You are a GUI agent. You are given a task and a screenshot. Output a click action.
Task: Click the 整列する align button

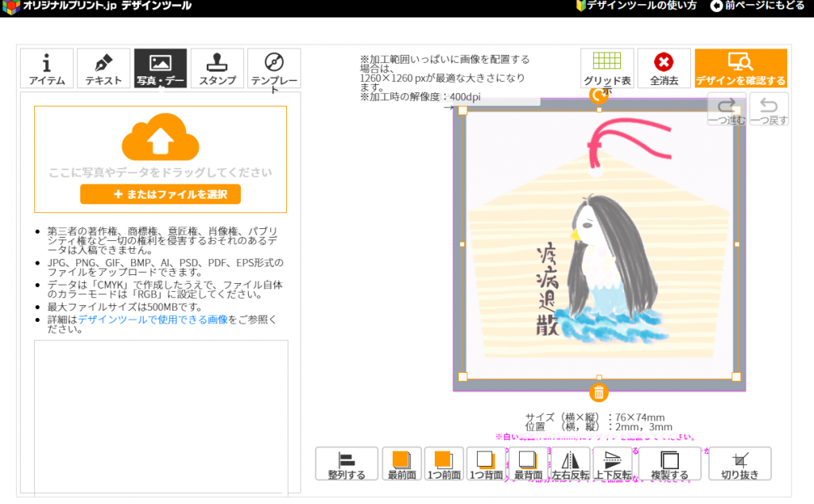coord(347,463)
